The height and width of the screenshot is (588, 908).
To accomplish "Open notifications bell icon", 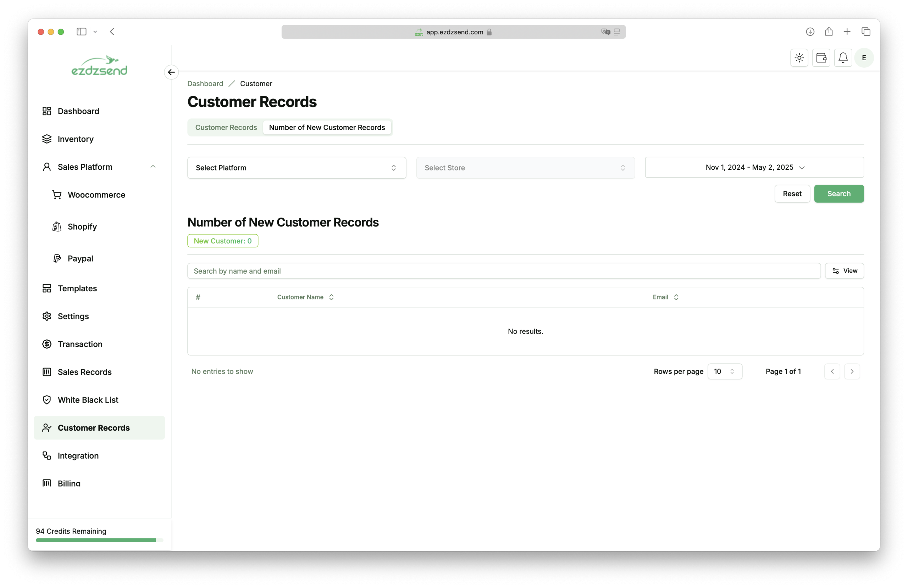I will pos(843,58).
